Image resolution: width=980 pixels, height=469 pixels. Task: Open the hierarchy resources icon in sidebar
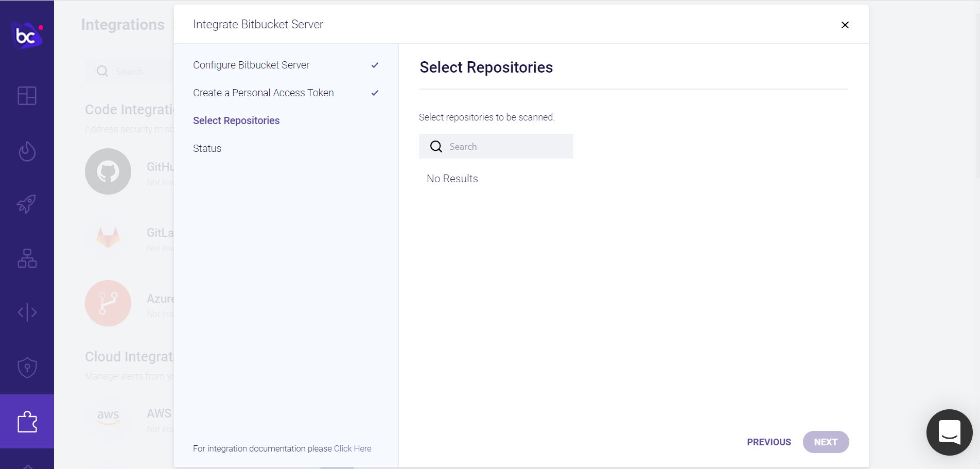point(27,258)
